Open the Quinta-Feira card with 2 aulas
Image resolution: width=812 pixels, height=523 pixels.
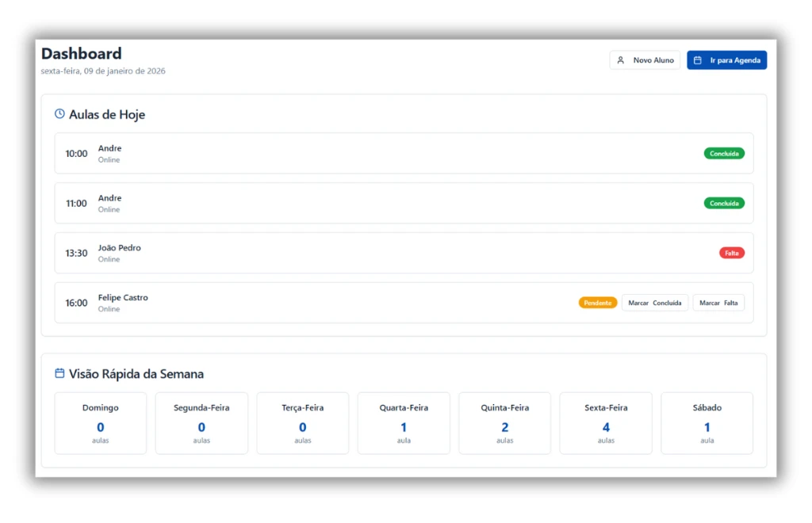coord(504,423)
